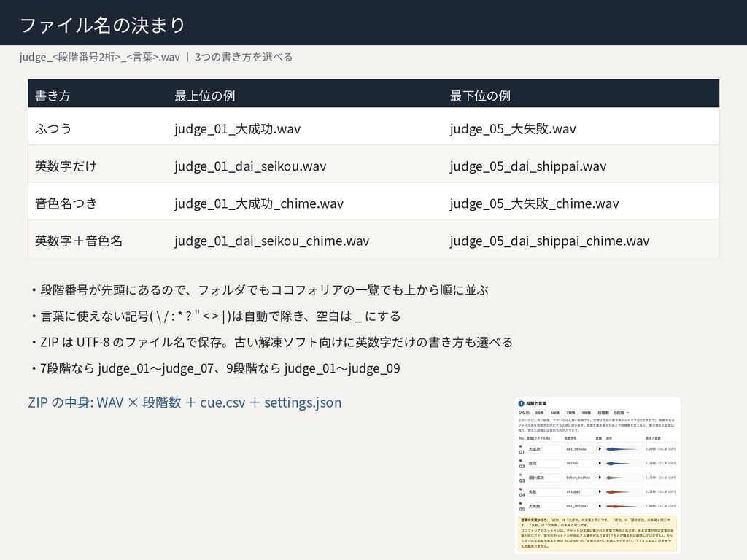Viewport: 747px width, 560px height.
Task: Click the subtitle pattern judge_<段階番号2桁>_<言葉>.wav
Action: click(x=99, y=57)
